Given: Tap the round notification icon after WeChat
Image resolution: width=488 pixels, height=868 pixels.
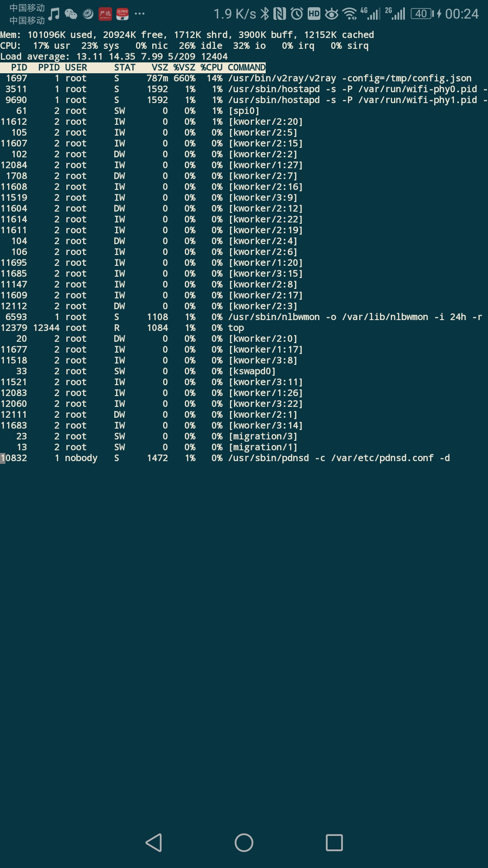Looking at the screenshot, I should 88,14.
